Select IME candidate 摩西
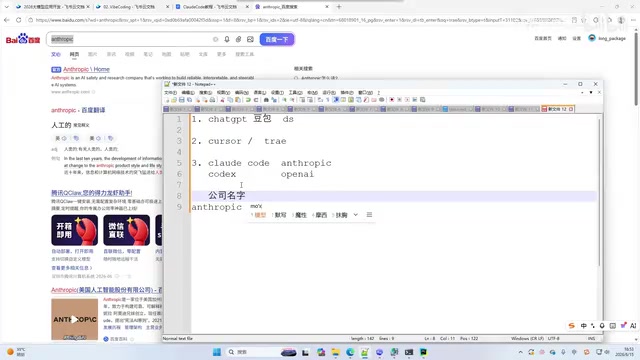This screenshot has width=640, height=360. pyautogui.click(x=320, y=215)
